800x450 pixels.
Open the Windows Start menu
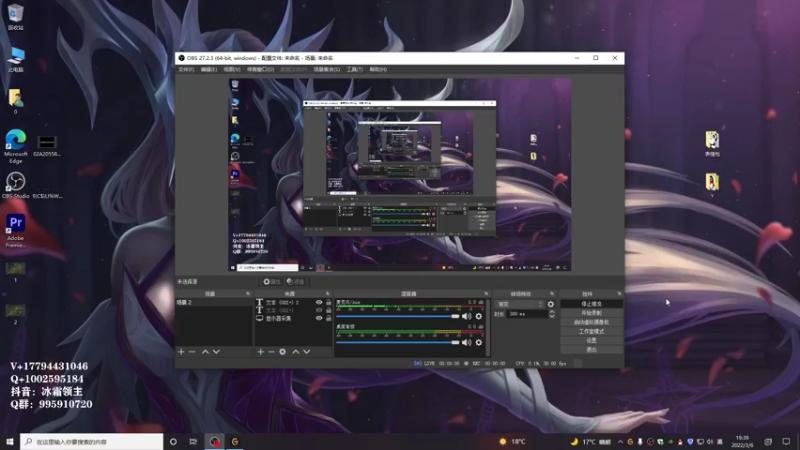click(x=10, y=441)
